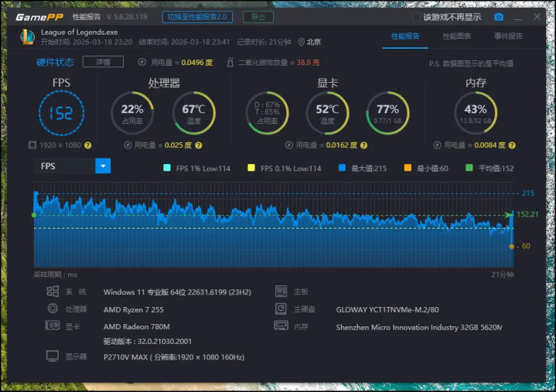Open help icon next to 1920 × 1080

pyautogui.click(x=88, y=145)
